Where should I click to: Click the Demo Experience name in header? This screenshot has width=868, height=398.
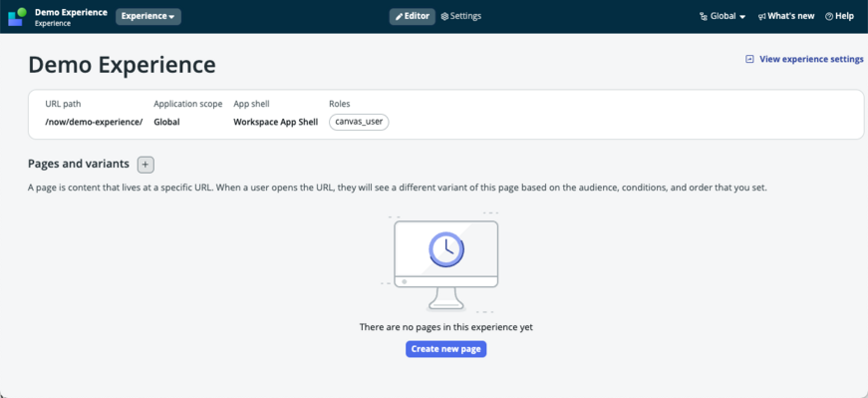coord(71,12)
